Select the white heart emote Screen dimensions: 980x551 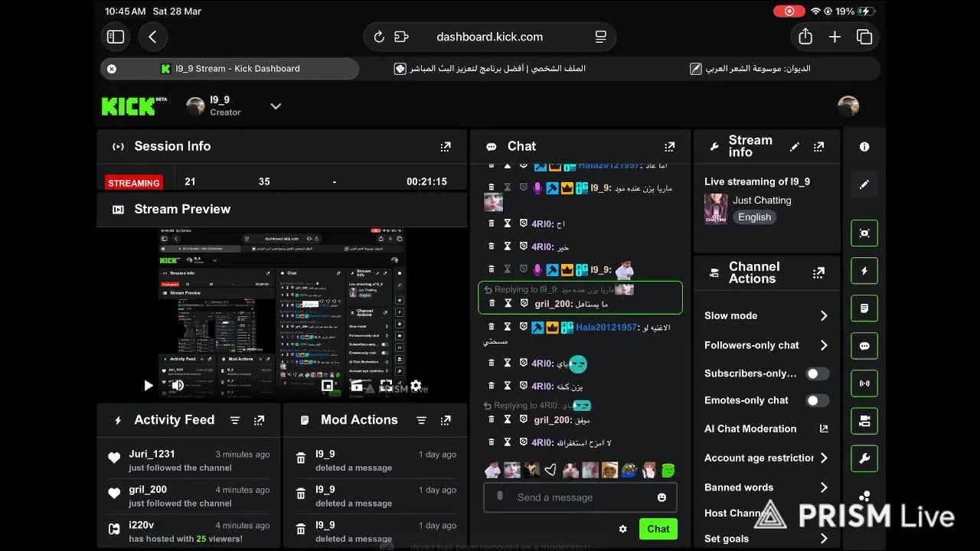(551, 470)
